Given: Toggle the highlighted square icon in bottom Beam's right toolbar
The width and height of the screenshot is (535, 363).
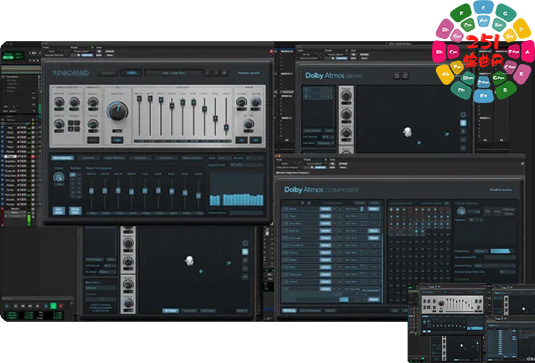Looking at the screenshot, I should click(x=245, y=252).
